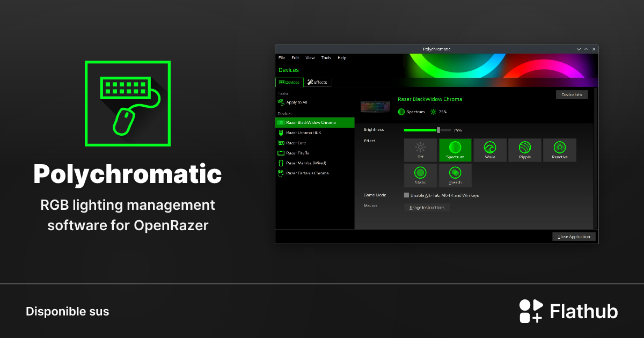Enable Disable Alt-Tab, Alt+F4 and Win keys
This screenshot has height=338, width=644.
pos(407,195)
